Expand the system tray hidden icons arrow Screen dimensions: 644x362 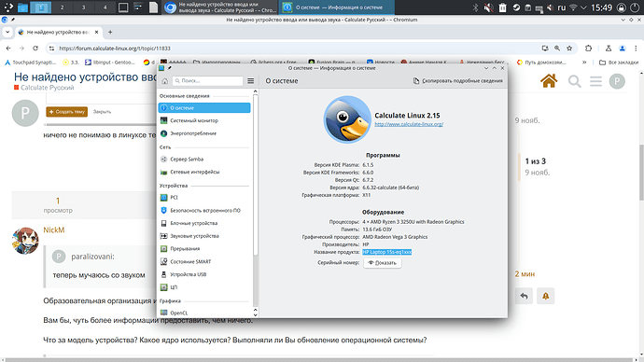[583, 7]
